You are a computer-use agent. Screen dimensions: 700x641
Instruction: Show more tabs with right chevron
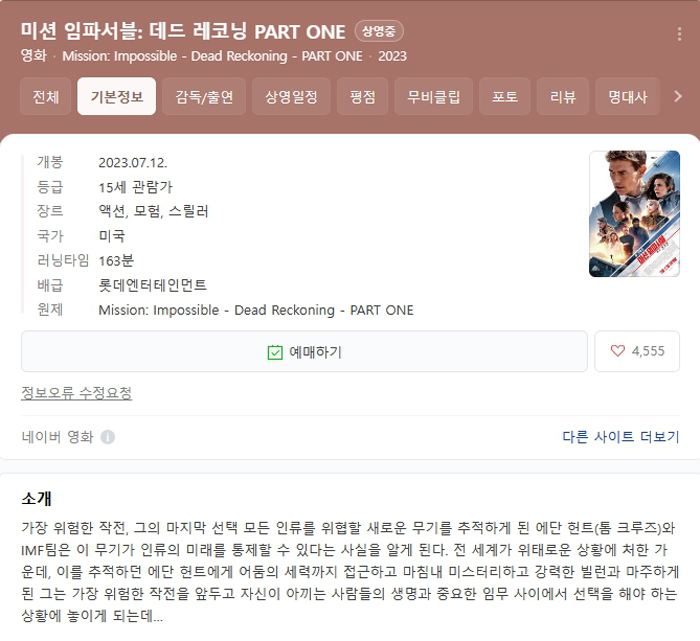[x=678, y=96]
